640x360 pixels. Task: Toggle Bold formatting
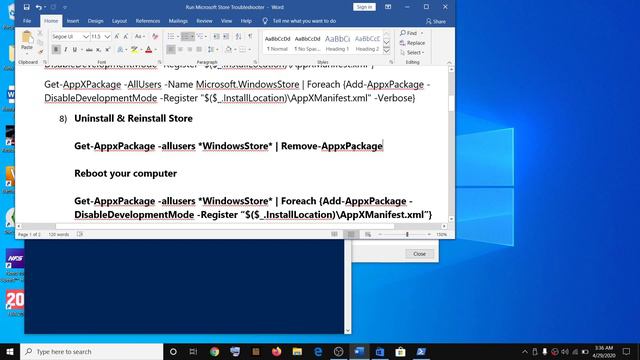click(56, 49)
